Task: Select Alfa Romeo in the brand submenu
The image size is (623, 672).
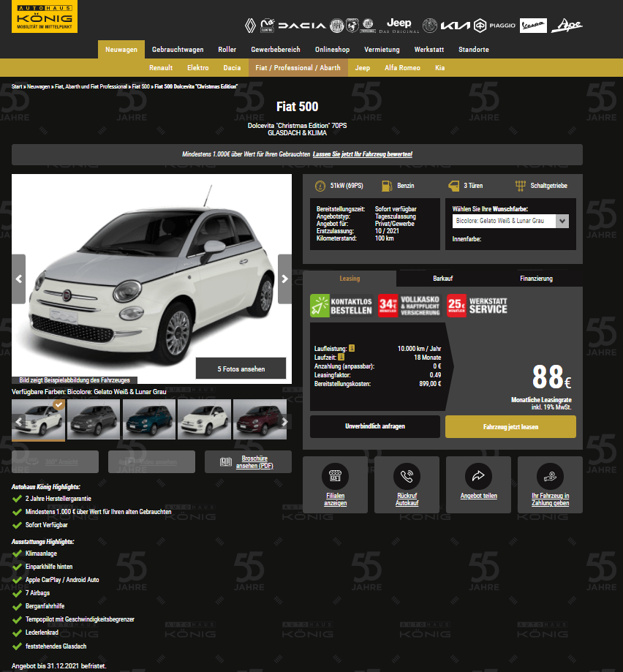Action: click(x=402, y=68)
